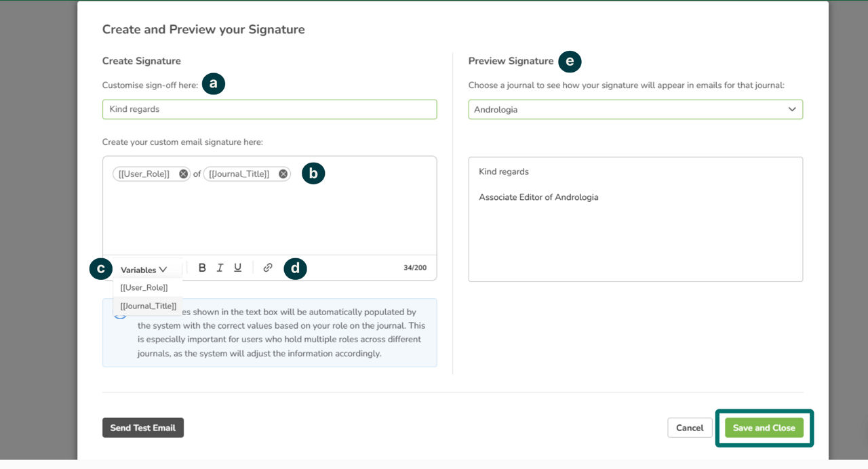The width and height of the screenshot is (868, 469).
Task: Focus the custom email signature text area
Action: pyautogui.click(x=269, y=206)
